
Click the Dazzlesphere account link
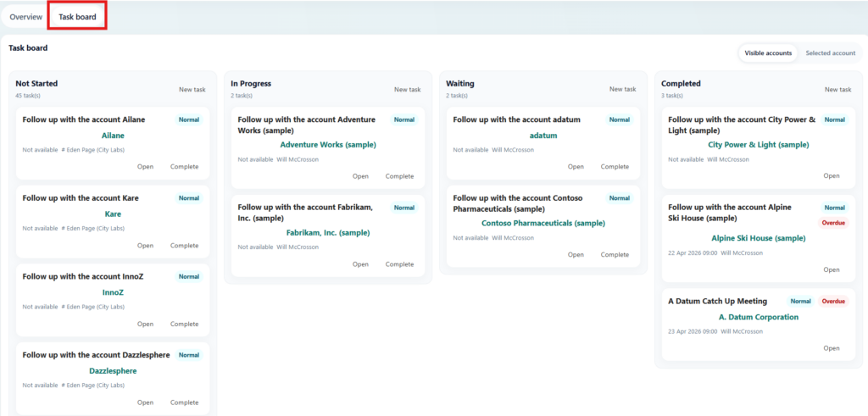pyautogui.click(x=113, y=371)
